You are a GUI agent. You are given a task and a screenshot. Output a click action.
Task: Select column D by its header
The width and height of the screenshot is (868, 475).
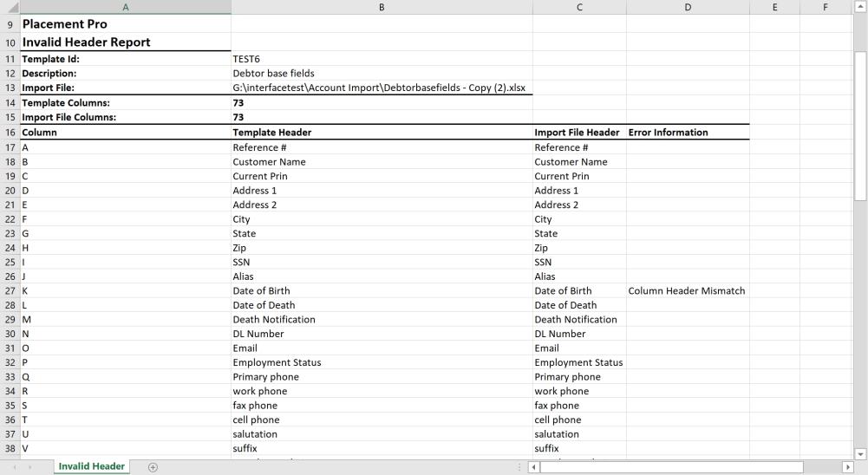tap(688, 7)
